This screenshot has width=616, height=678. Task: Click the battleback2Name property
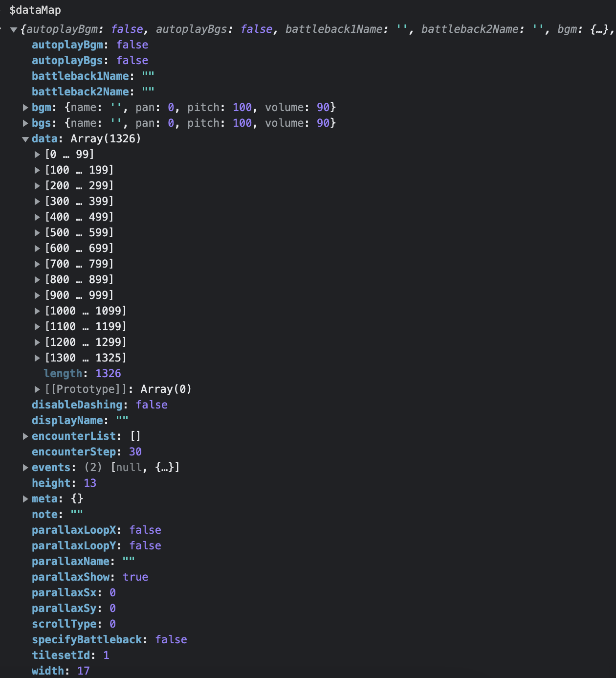tap(81, 92)
